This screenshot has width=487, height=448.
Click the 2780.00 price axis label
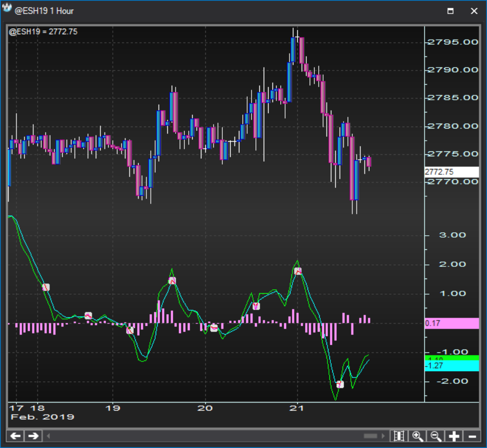click(453, 126)
